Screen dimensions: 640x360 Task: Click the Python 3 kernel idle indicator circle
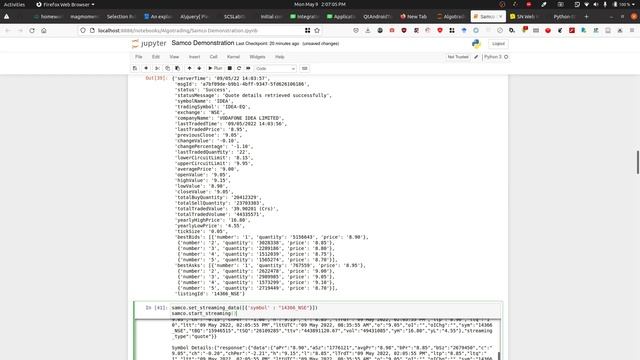[x=506, y=57]
